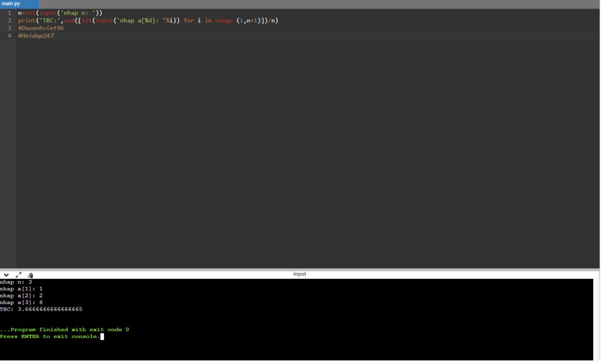Click console line 'nhap a[1]: 1'
602x364 pixels.
[22, 289]
